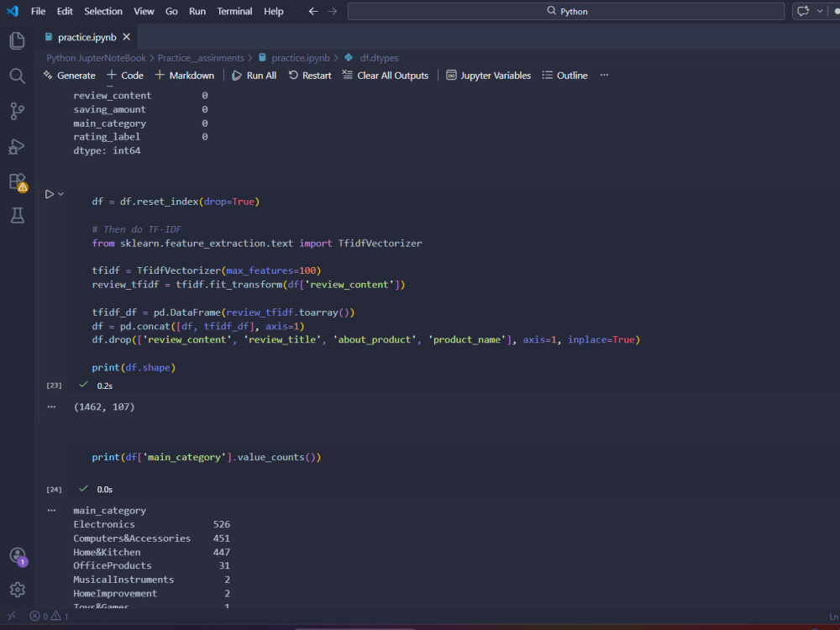Click the TfidfVectorizer import line
Viewport: 840px width, 630px height.
pyautogui.click(x=257, y=244)
